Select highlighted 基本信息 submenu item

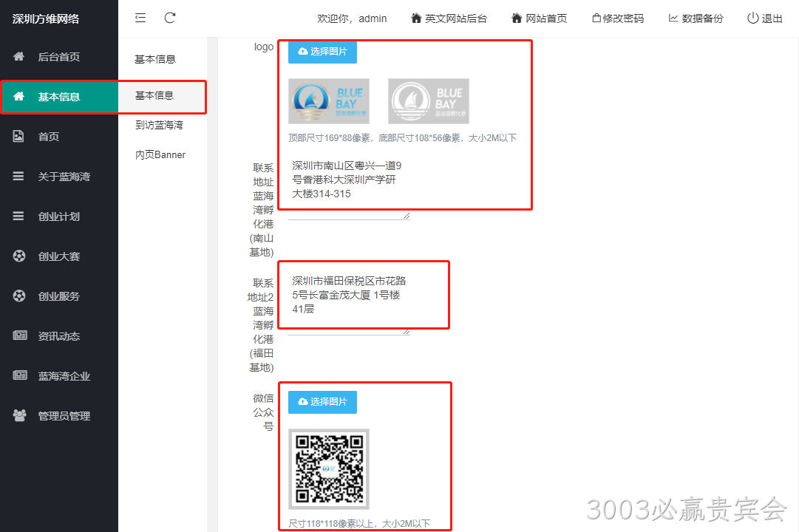[163, 96]
